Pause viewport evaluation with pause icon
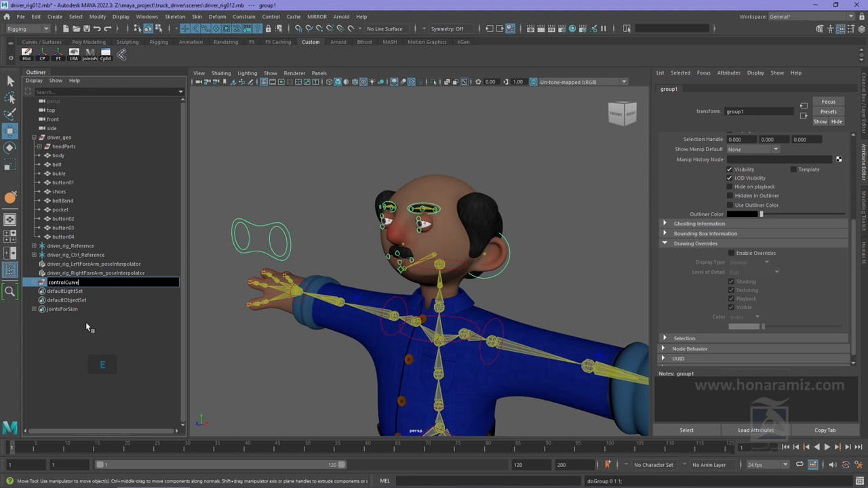Screen dimensions: 868x488 [x=604, y=28]
